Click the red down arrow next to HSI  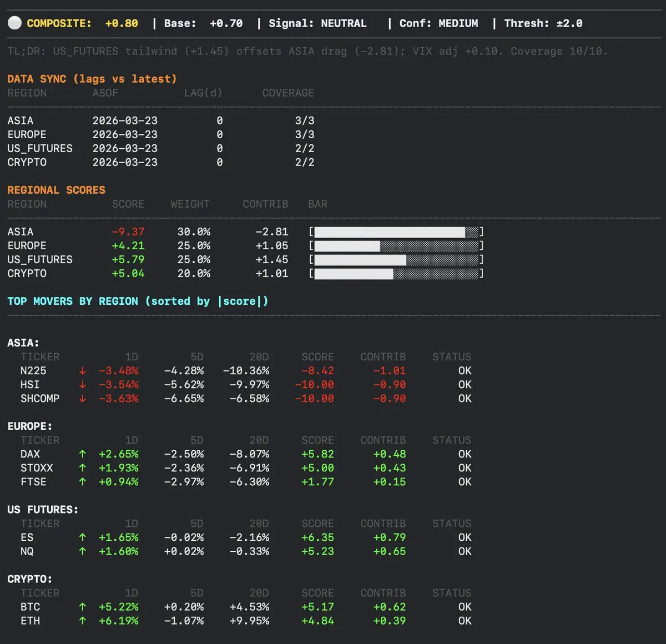[x=83, y=385]
